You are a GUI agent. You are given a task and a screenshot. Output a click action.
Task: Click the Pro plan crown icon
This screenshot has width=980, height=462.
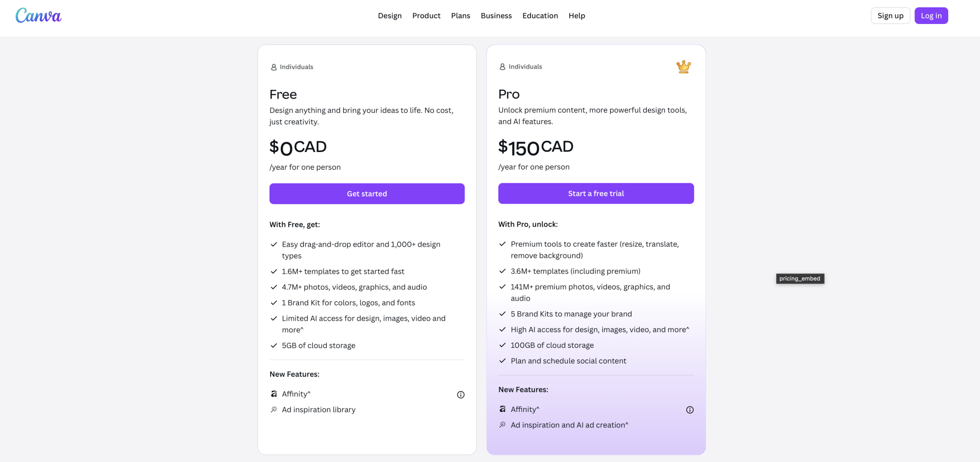click(684, 67)
